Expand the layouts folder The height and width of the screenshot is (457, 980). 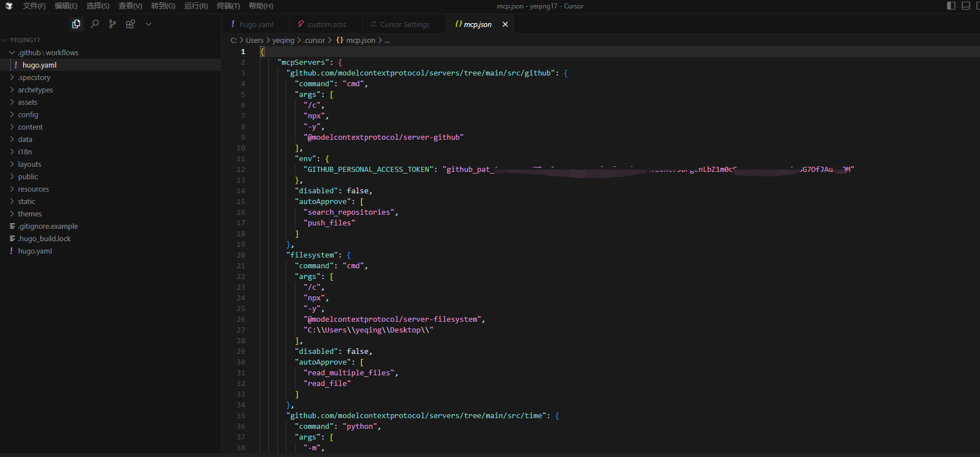(111, 164)
